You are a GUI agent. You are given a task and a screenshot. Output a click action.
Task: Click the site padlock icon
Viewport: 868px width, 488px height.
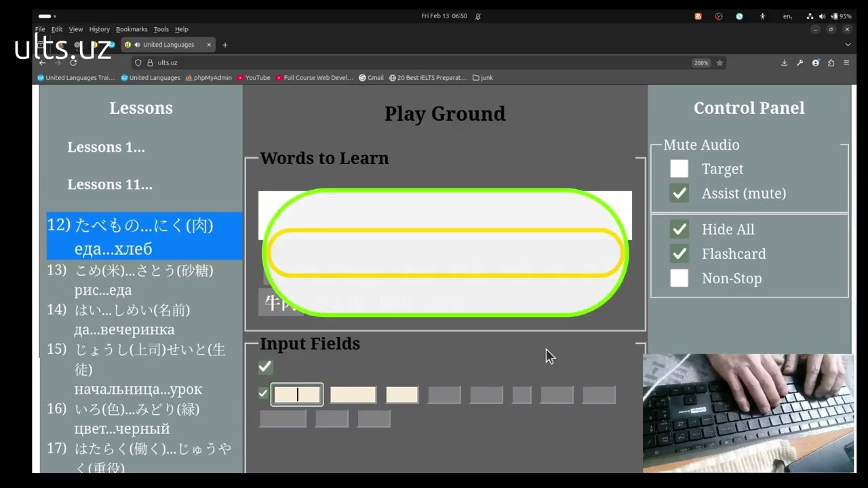click(150, 62)
